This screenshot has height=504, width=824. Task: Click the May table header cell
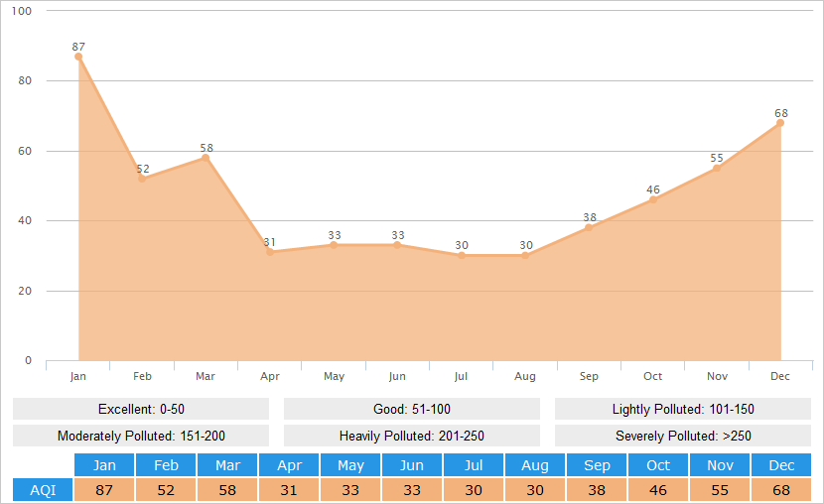[350, 465]
